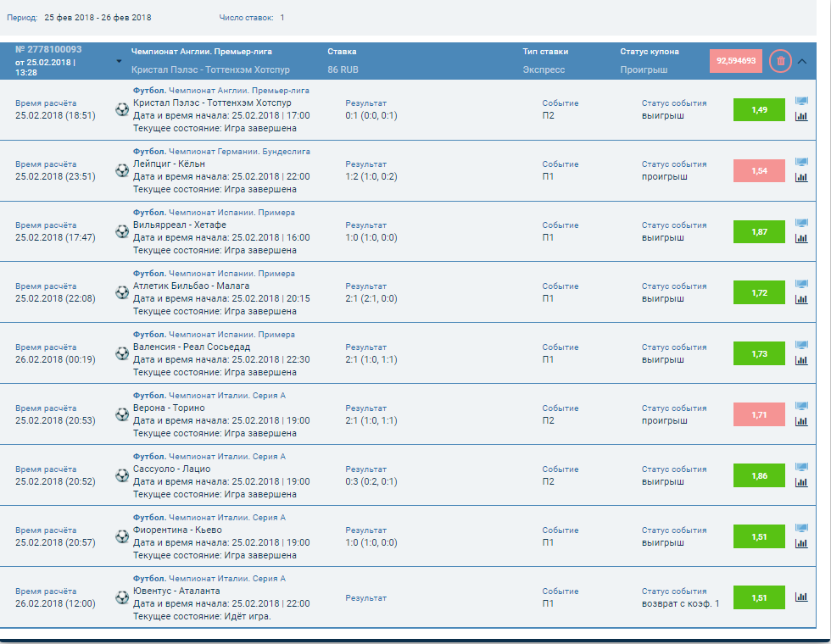Click the period date range text
The height and width of the screenshot is (644, 831).
[98, 17]
